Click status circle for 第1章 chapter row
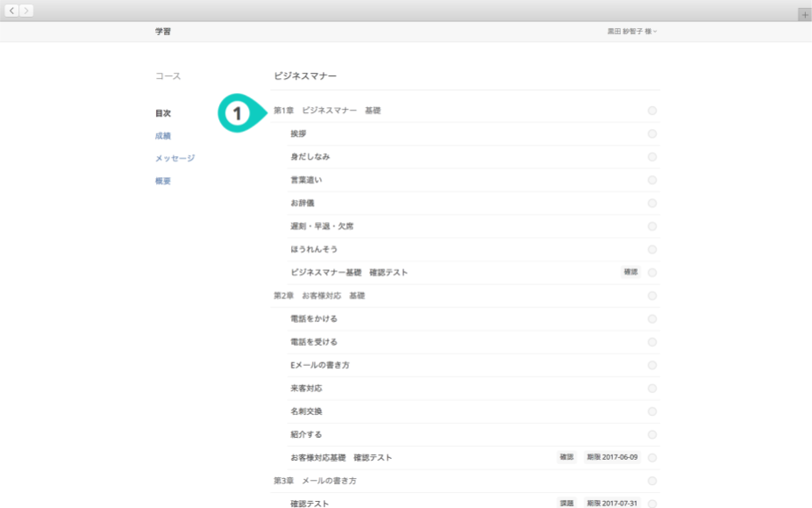 pos(652,111)
